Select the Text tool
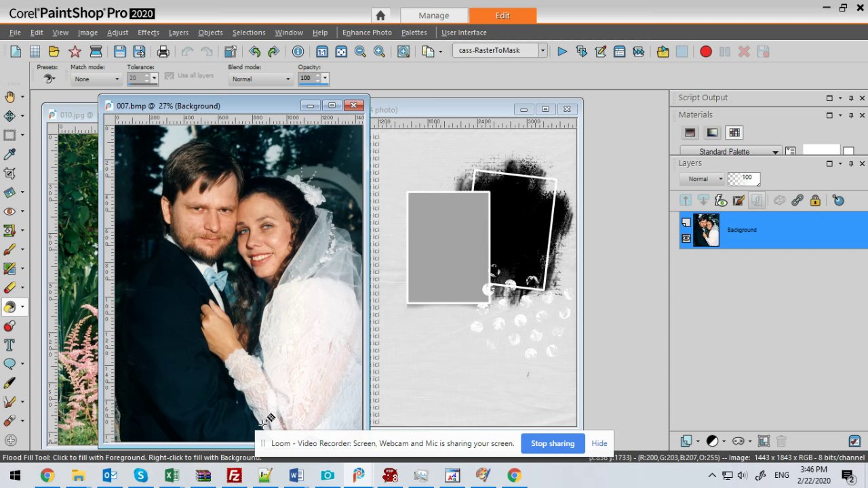 pyautogui.click(x=9, y=345)
